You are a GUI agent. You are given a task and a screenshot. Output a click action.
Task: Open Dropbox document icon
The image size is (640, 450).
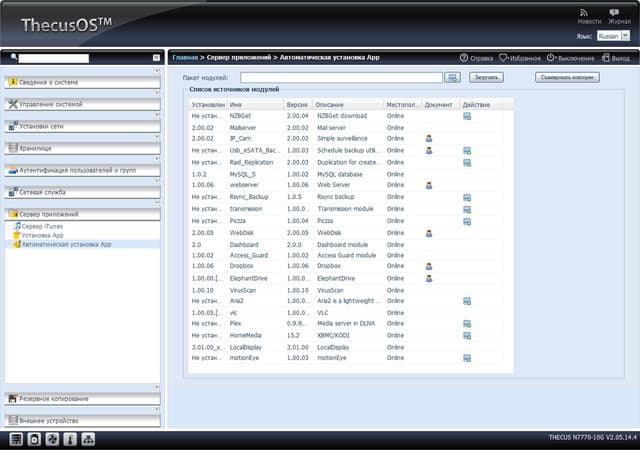[429, 266]
